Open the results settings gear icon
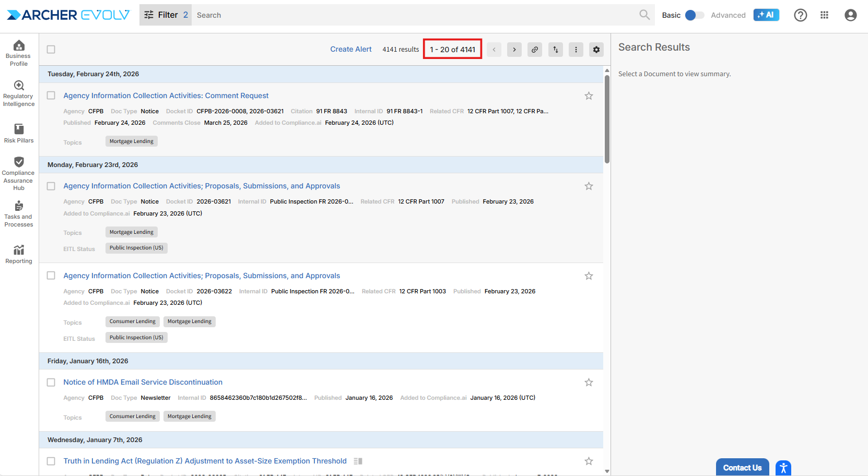 [x=596, y=50]
